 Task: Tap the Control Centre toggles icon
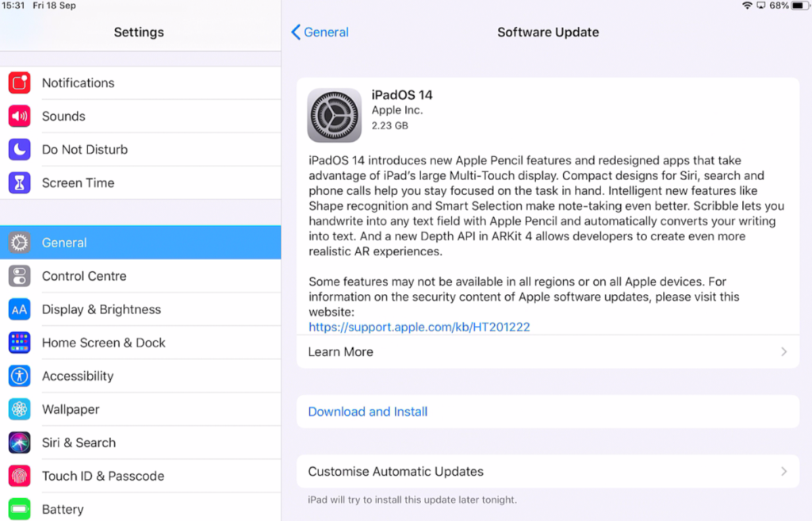pyautogui.click(x=19, y=276)
